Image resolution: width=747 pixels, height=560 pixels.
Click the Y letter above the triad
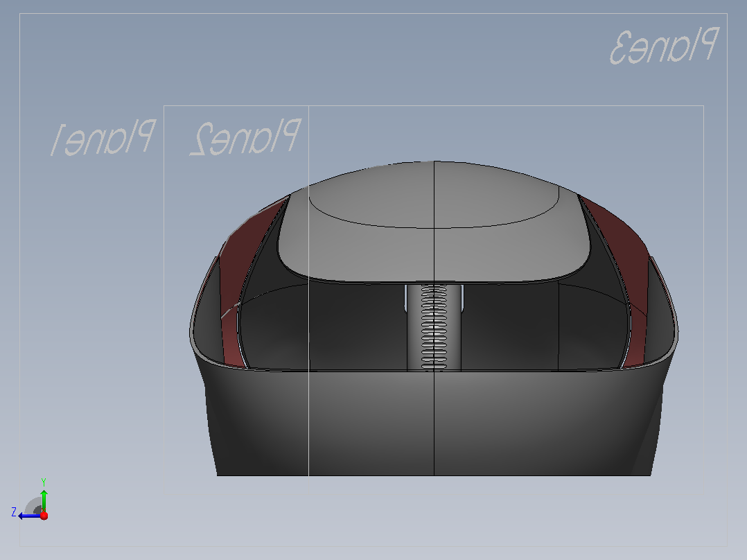pyautogui.click(x=44, y=482)
